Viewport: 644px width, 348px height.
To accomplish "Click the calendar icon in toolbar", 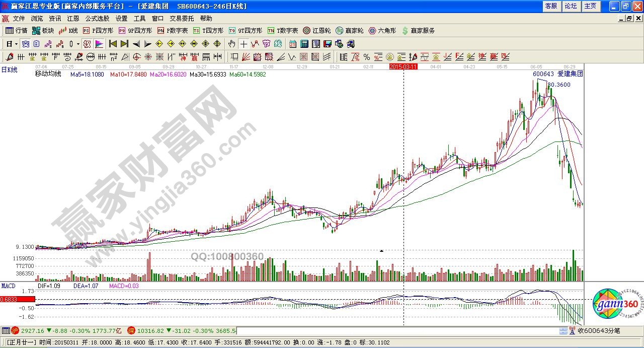I will (x=292, y=44).
